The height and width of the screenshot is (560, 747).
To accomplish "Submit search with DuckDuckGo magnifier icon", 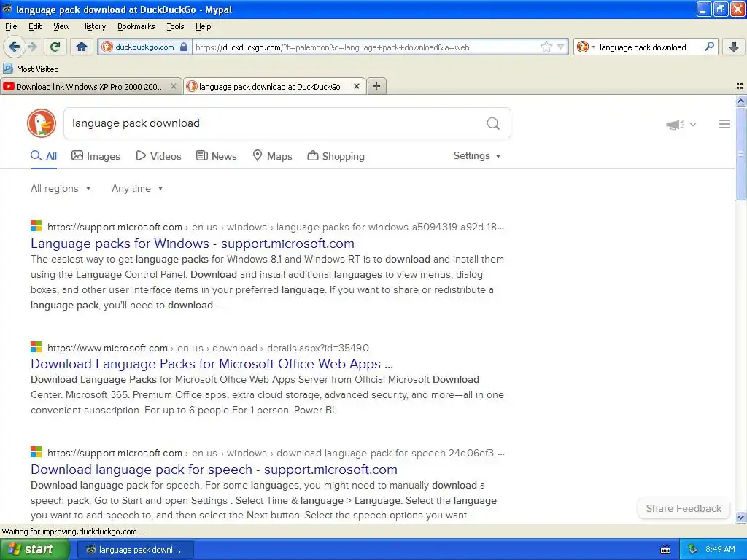I will pyautogui.click(x=493, y=123).
